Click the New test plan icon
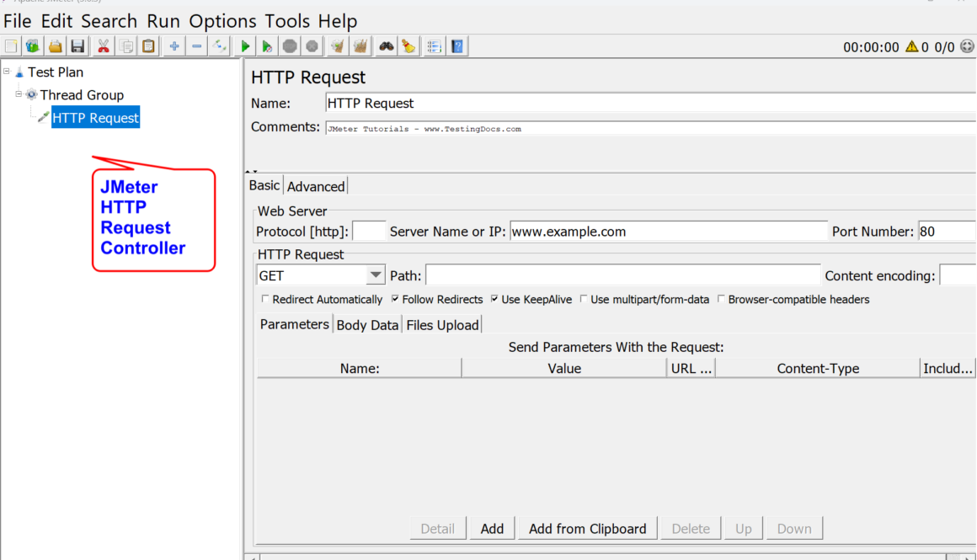The width and height of the screenshot is (977, 560). tap(11, 46)
